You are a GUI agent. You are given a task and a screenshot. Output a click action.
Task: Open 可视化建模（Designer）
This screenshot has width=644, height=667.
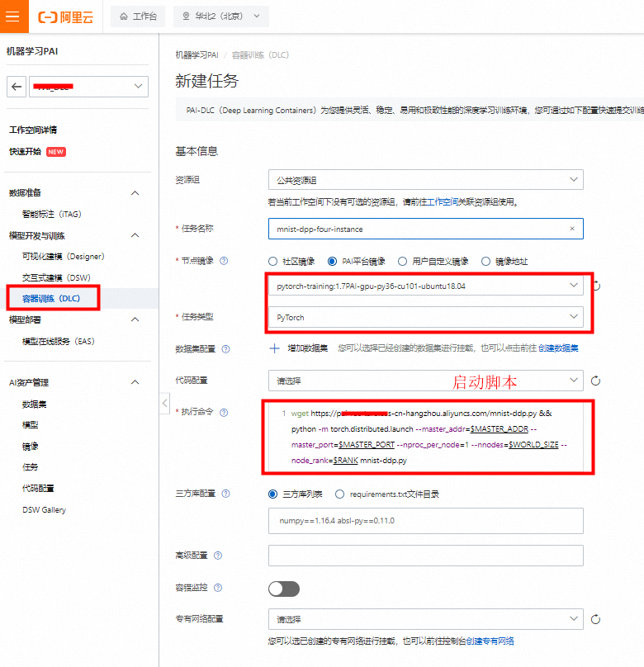(x=63, y=257)
